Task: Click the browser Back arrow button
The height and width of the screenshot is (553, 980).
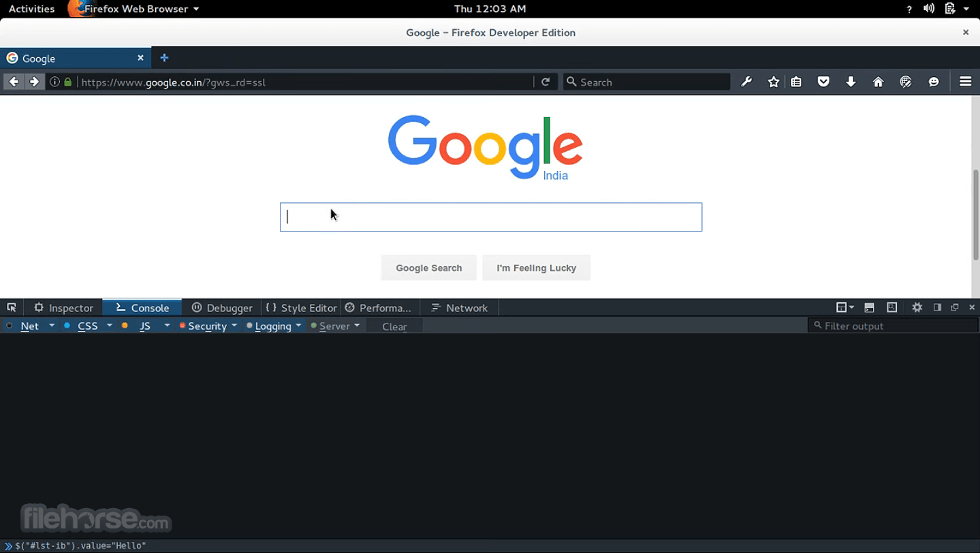Action: click(14, 82)
